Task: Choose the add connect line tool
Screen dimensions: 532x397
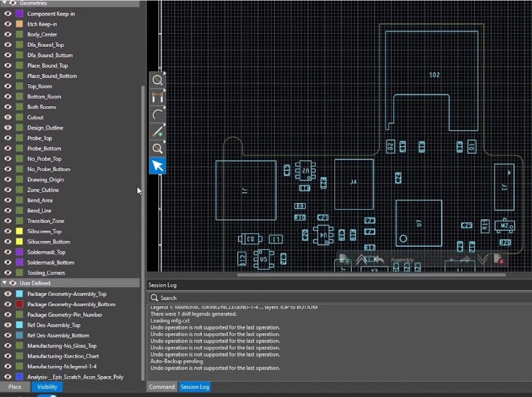Action: pyautogui.click(x=157, y=132)
